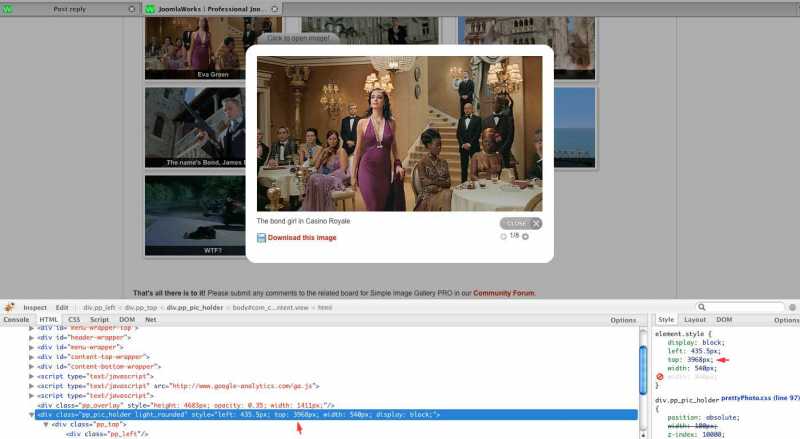
Task: Open the prettyPhoto.css source link
Action: [x=760, y=398]
